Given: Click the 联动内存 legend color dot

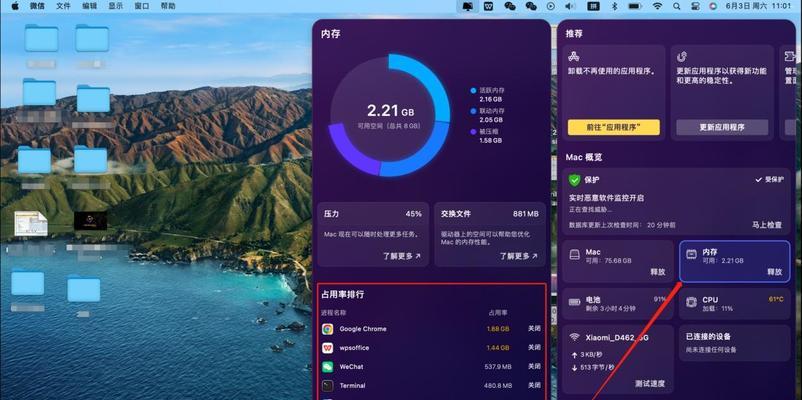Looking at the screenshot, I should (473, 111).
